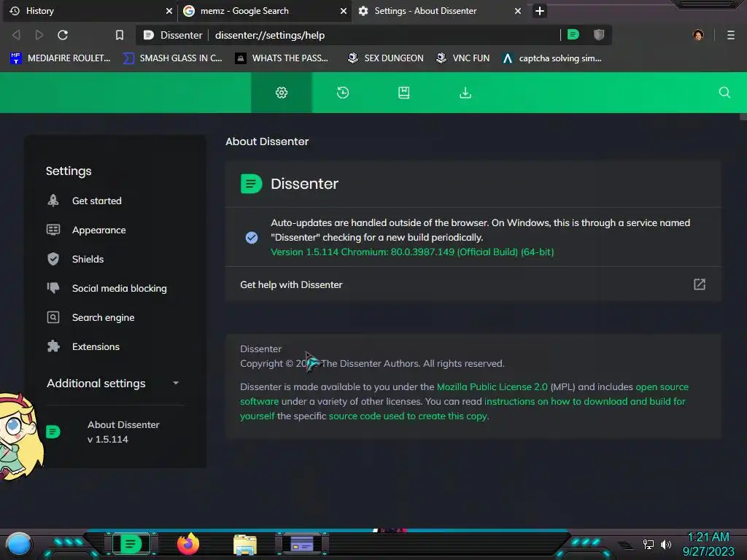This screenshot has height=560, width=747.
Task: Expand Additional settings section
Action: tap(115, 384)
